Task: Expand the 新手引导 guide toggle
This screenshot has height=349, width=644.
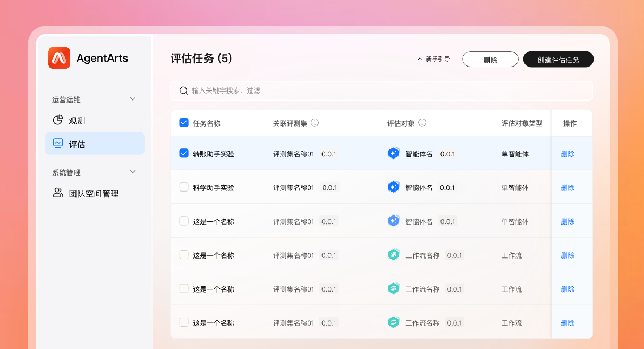Action: (x=434, y=59)
